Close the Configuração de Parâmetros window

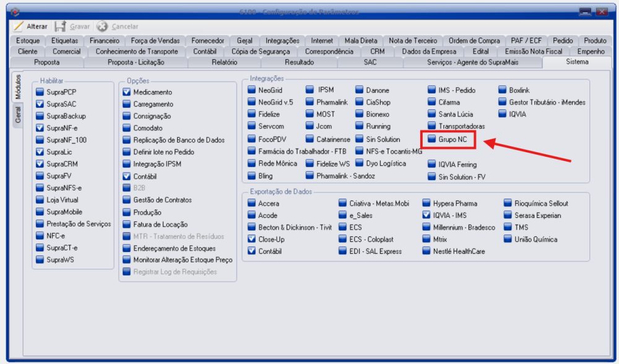tap(601, 11)
